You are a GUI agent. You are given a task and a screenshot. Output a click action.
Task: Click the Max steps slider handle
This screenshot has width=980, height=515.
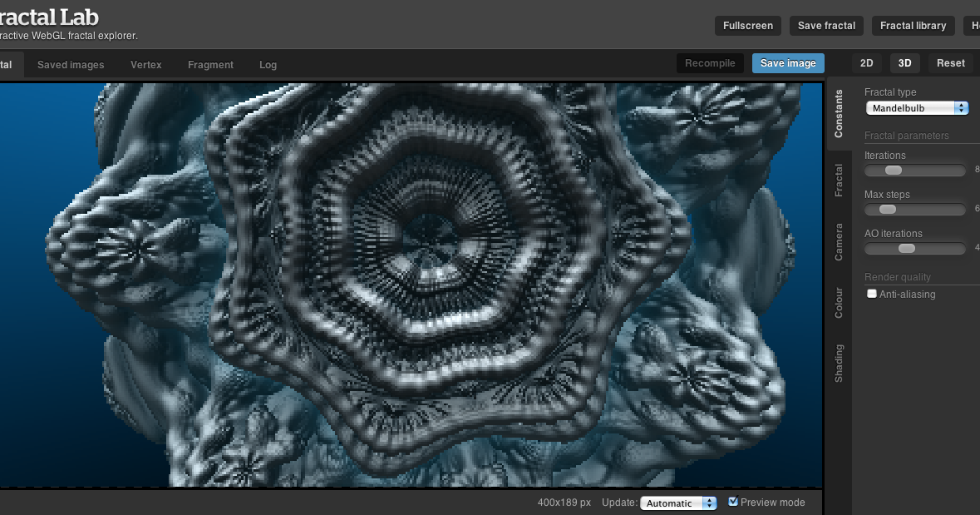(888, 210)
